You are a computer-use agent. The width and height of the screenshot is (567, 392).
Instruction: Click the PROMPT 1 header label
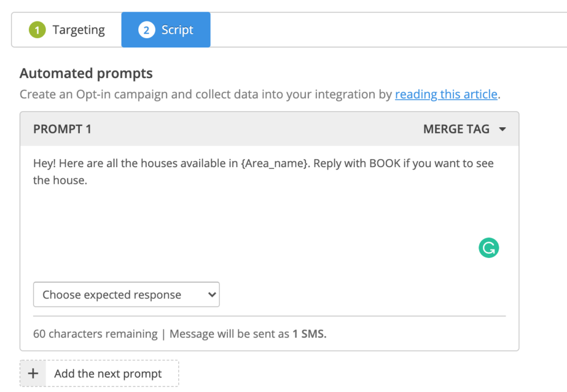click(62, 129)
